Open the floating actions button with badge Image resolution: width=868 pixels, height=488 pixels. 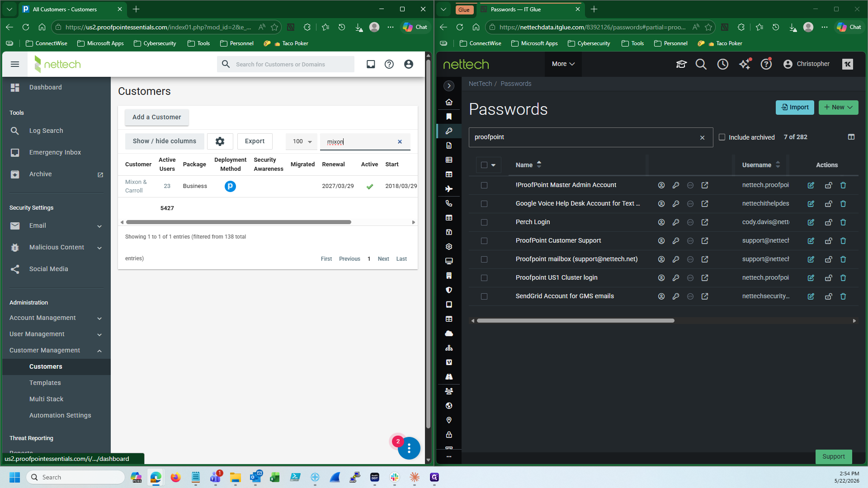[409, 448]
